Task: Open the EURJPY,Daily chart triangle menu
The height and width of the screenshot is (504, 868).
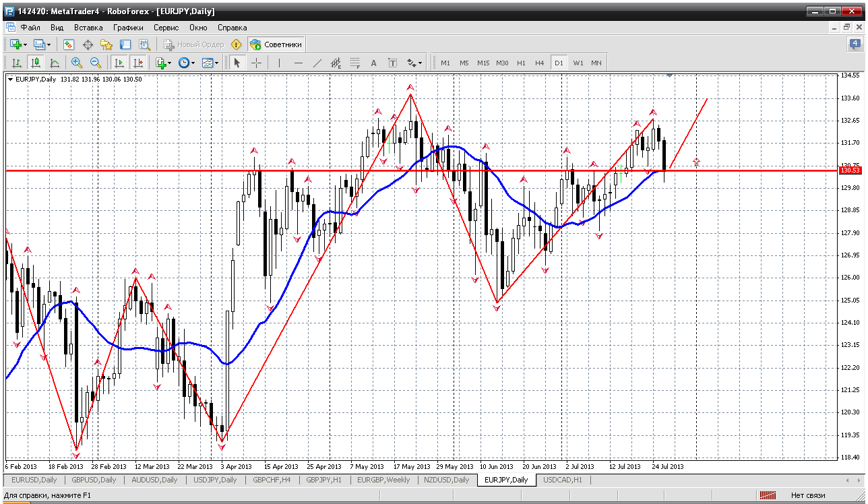Action: (10, 79)
